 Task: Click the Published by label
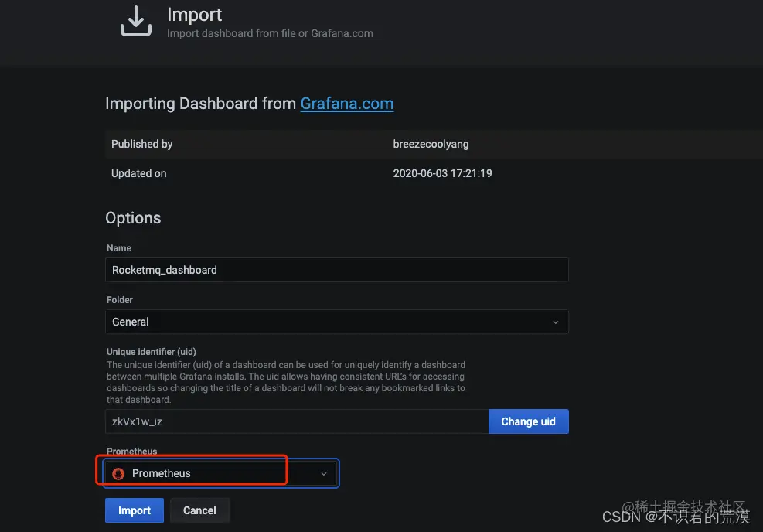[141, 144]
